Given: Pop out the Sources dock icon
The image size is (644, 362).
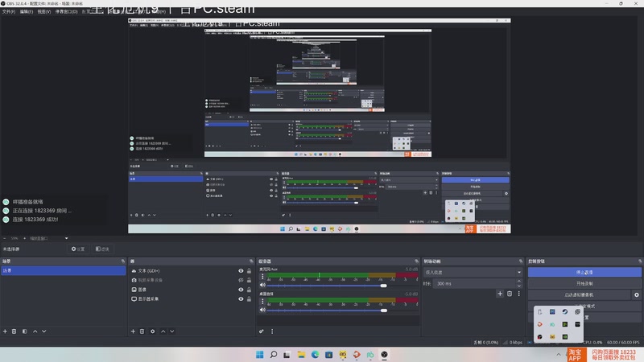Looking at the screenshot, I should point(251,261).
